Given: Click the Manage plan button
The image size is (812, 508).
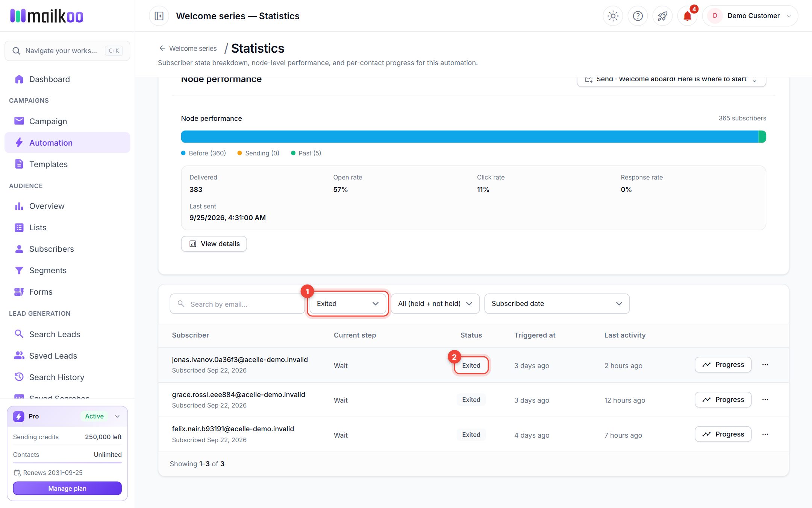Looking at the screenshot, I should point(67,488).
